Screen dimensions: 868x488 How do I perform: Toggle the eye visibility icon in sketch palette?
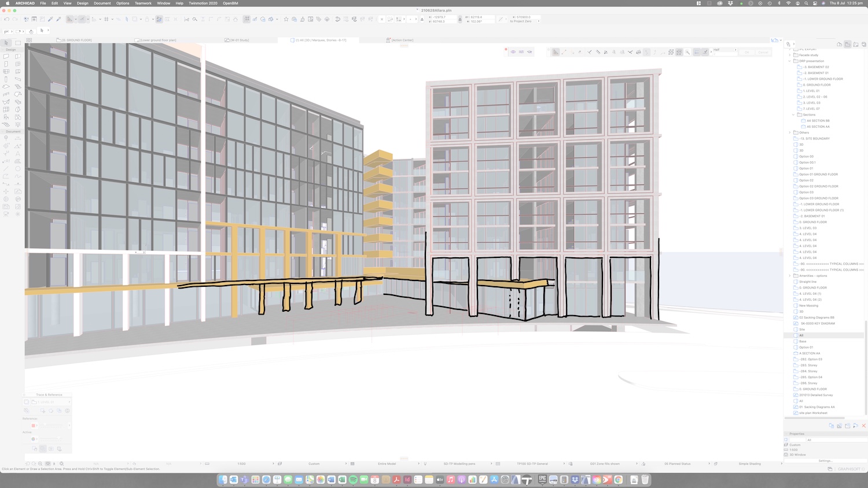tap(513, 52)
